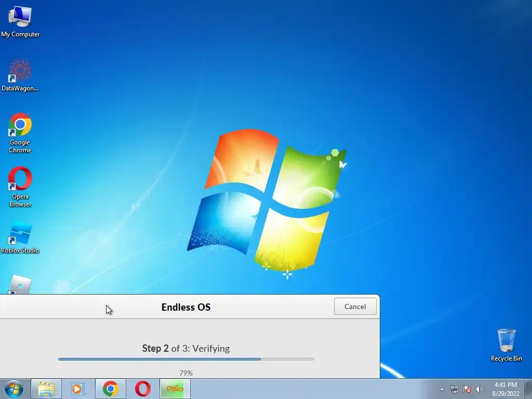Launch Google Chrome from desktop shortcut

[x=20, y=133]
